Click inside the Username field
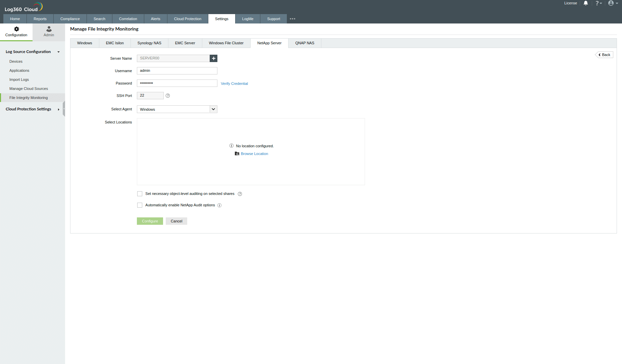The width and height of the screenshot is (622, 364). (177, 70)
